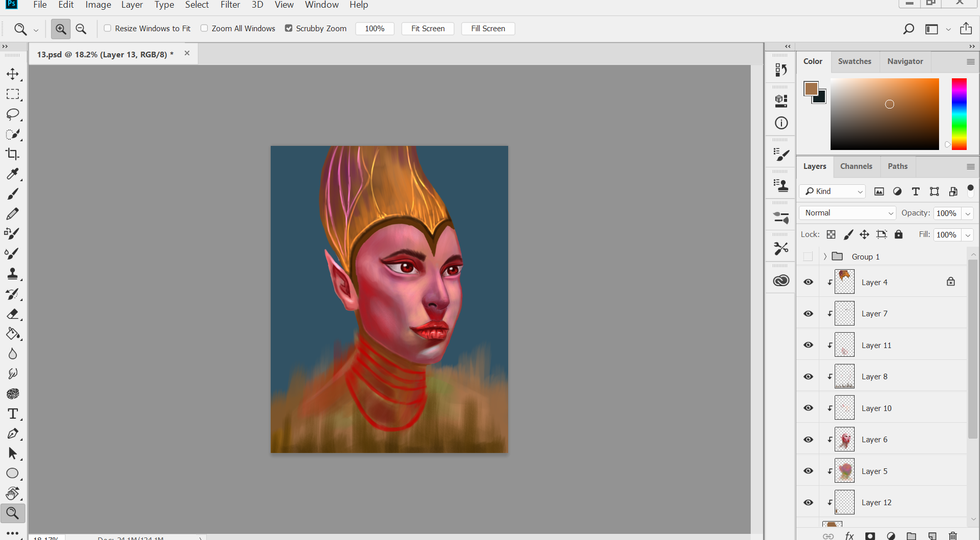Screen dimensions: 980x540
Task: Select the Ellipse shape tool
Action: pyautogui.click(x=13, y=473)
